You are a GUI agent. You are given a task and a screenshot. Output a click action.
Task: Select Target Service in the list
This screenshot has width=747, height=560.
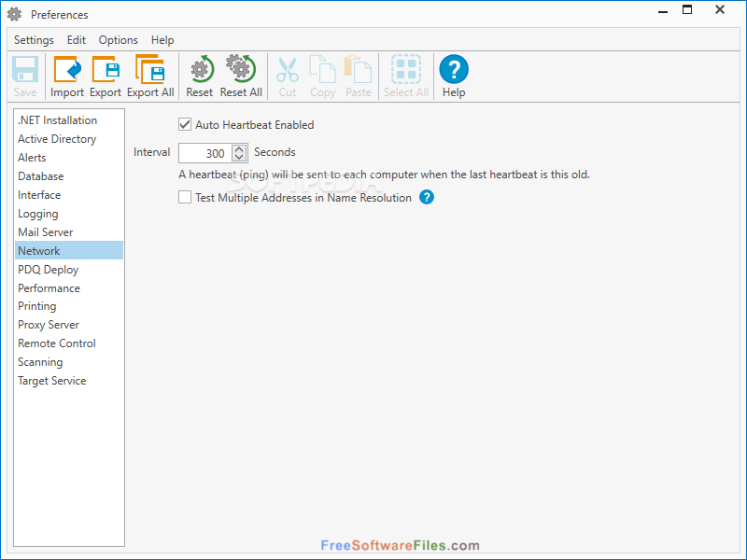tap(68, 381)
